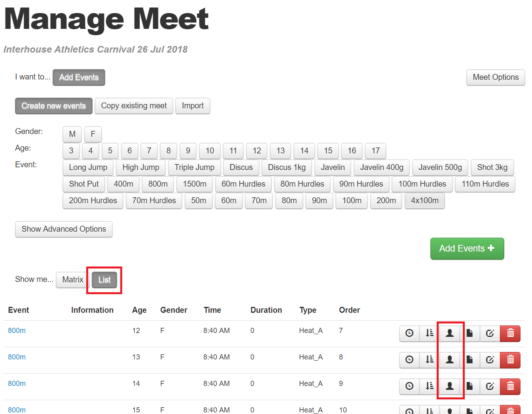This screenshot has width=532, height=414.
Task: Edit the age 14 800m event
Action: [x=490, y=386]
